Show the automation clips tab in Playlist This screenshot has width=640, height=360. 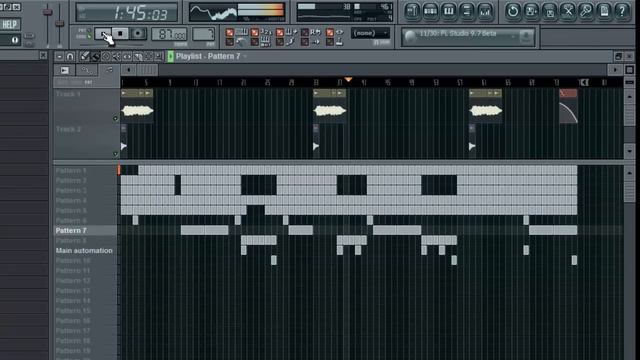pos(87,70)
